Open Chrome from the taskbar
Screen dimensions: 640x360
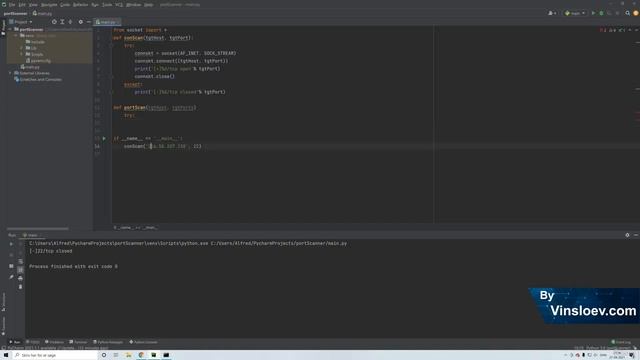141,355
